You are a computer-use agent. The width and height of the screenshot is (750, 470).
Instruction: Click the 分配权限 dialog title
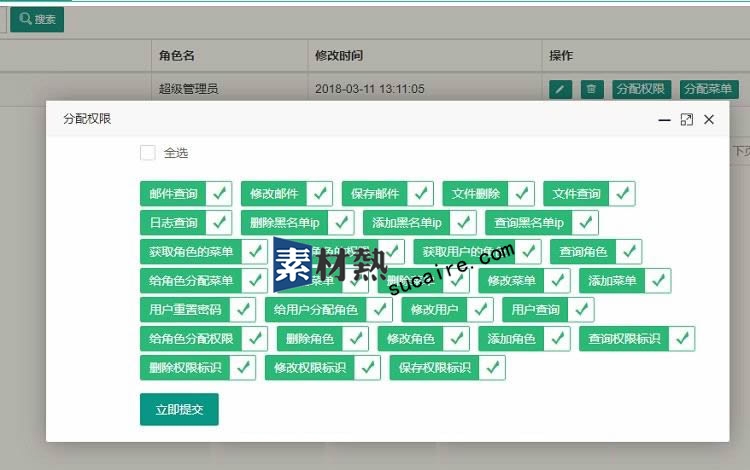[x=87, y=119]
